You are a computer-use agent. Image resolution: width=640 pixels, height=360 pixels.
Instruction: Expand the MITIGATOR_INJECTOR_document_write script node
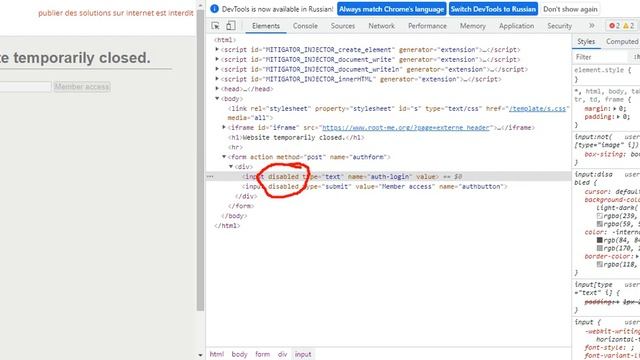click(217, 59)
